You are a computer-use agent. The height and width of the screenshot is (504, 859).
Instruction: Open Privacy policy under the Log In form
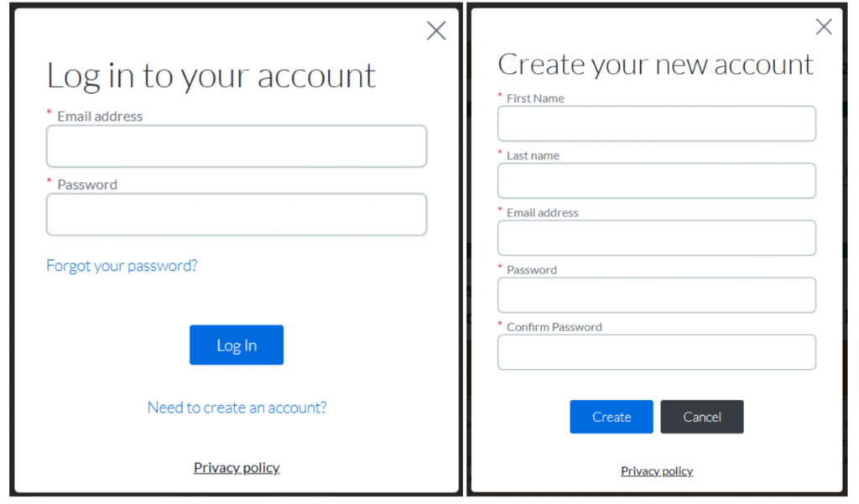click(237, 468)
